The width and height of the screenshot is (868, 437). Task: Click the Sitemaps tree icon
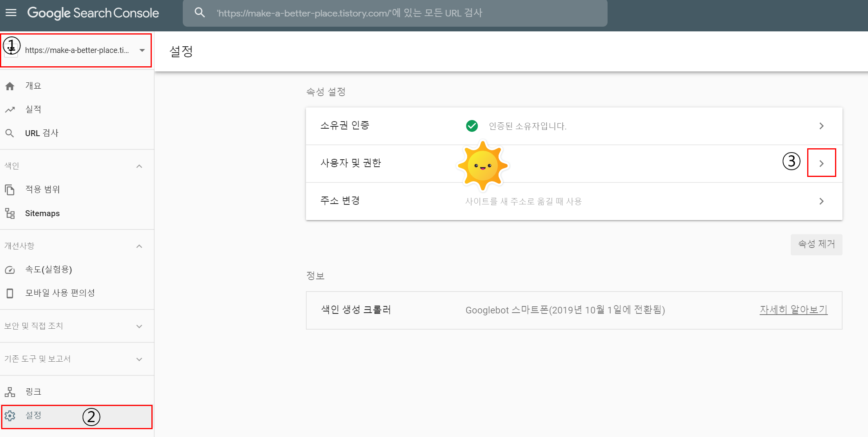coord(10,213)
